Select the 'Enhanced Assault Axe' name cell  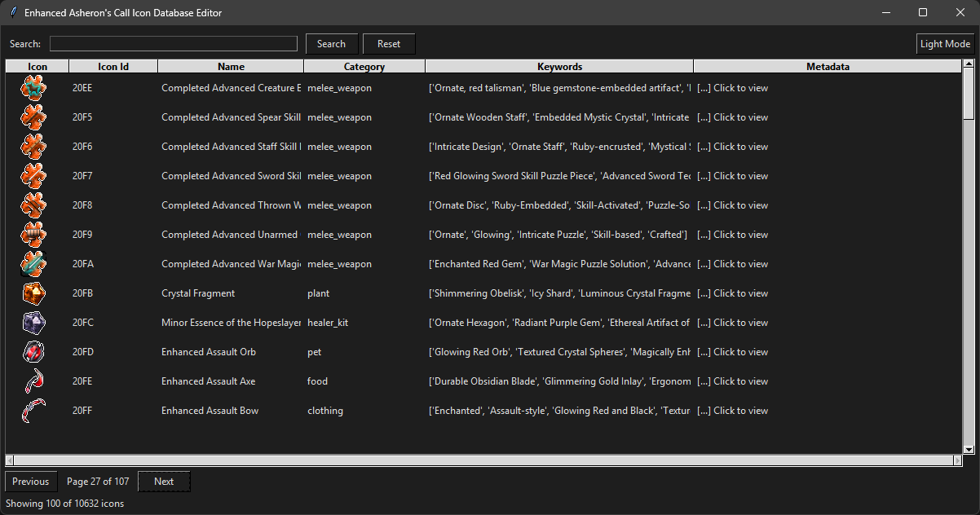(x=209, y=381)
